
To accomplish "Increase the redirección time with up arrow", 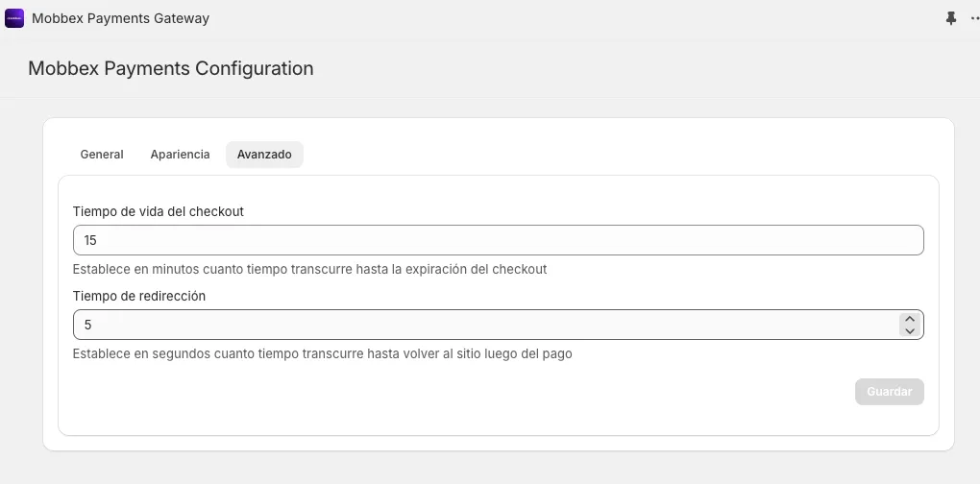I will pyautogui.click(x=910, y=319).
